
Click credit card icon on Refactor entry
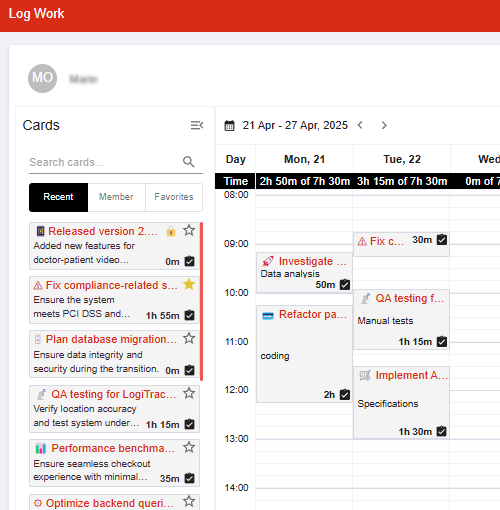click(x=268, y=315)
